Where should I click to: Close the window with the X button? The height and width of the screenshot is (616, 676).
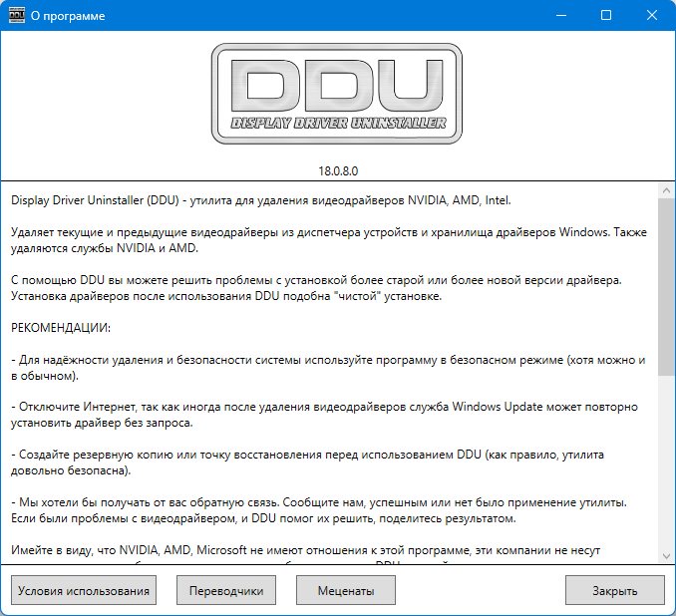coord(652,16)
